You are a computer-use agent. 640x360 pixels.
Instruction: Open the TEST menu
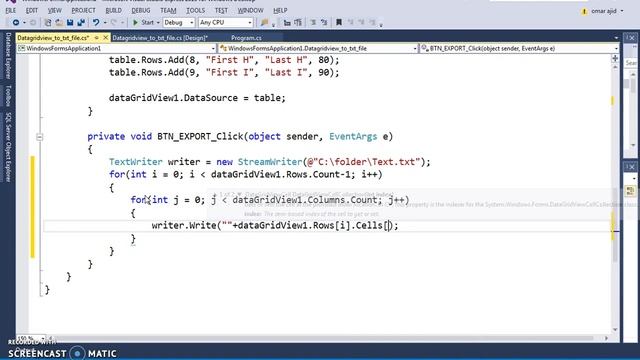[x=221, y=10]
